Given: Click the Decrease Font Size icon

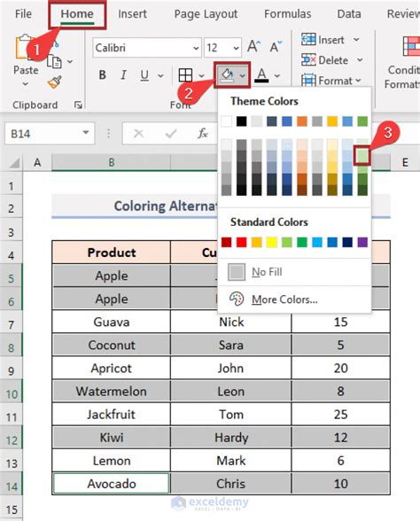Looking at the screenshot, I should tap(276, 47).
